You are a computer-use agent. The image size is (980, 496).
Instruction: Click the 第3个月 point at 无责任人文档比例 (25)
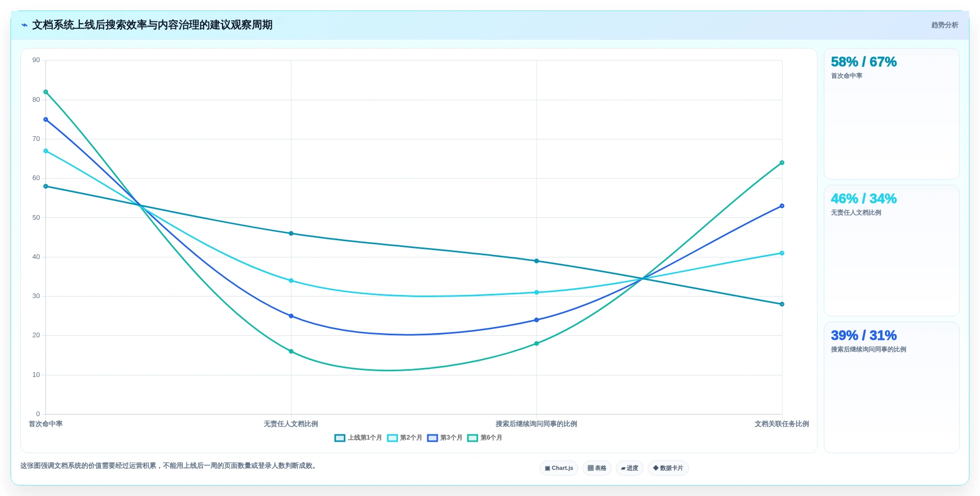pos(291,316)
